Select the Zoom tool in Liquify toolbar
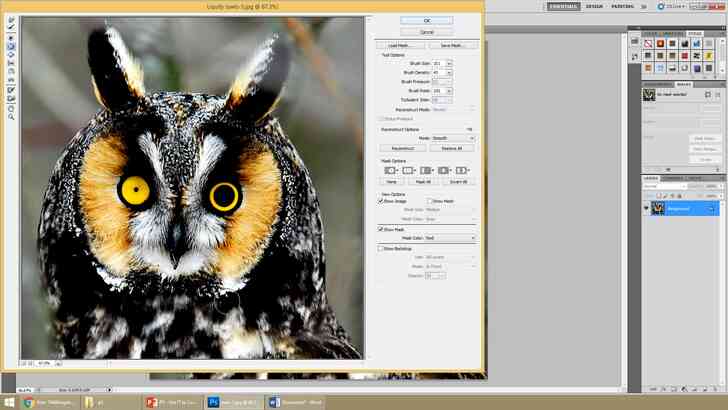This screenshot has height=410, width=728. [x=11, y=116]
